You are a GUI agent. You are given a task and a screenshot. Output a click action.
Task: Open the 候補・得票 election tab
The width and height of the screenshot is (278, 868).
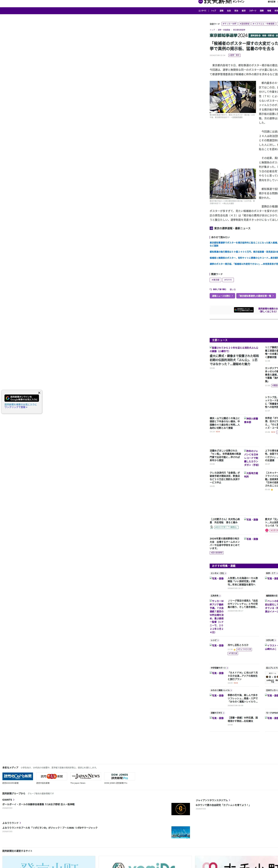click(x=268, y=35)
